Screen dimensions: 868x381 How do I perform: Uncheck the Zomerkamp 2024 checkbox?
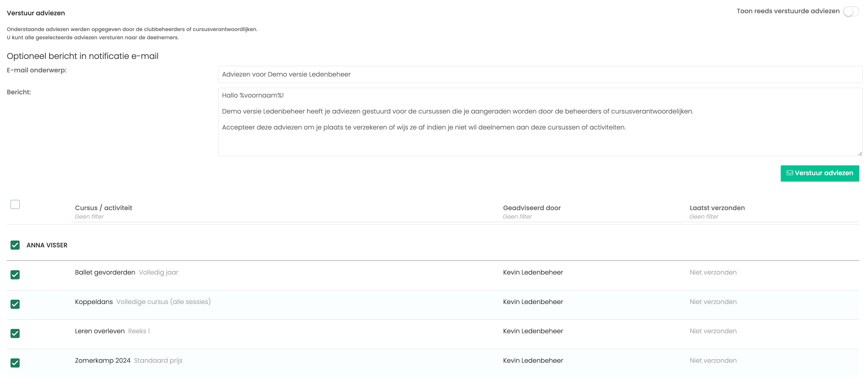15,363
